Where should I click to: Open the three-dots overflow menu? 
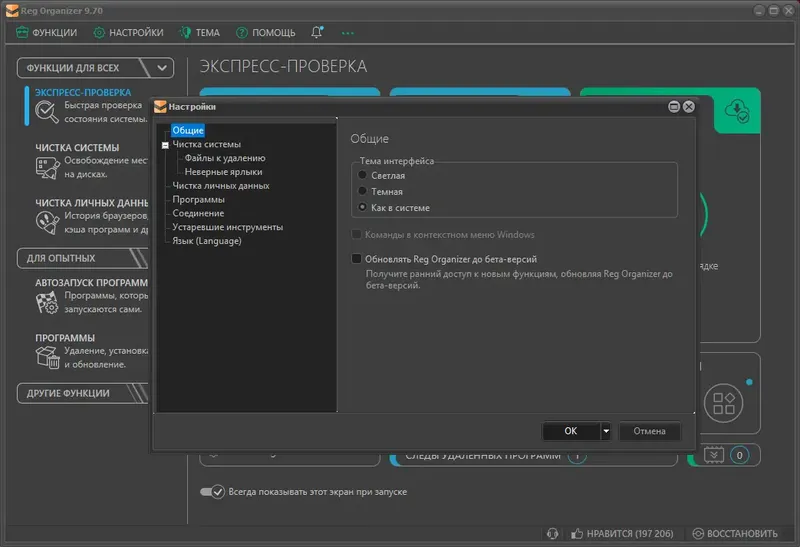tap(347, 33)
